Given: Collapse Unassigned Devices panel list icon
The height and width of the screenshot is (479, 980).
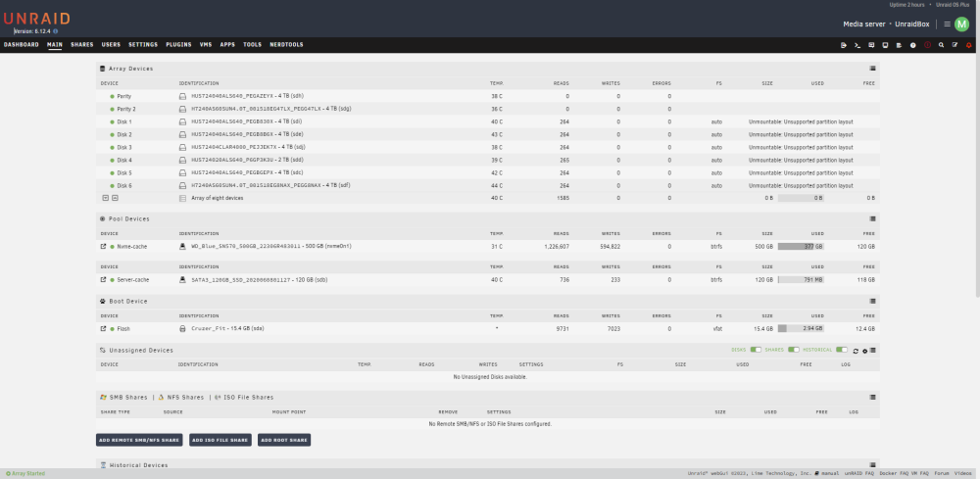Looking at the screenshot, I should (872, 351).
